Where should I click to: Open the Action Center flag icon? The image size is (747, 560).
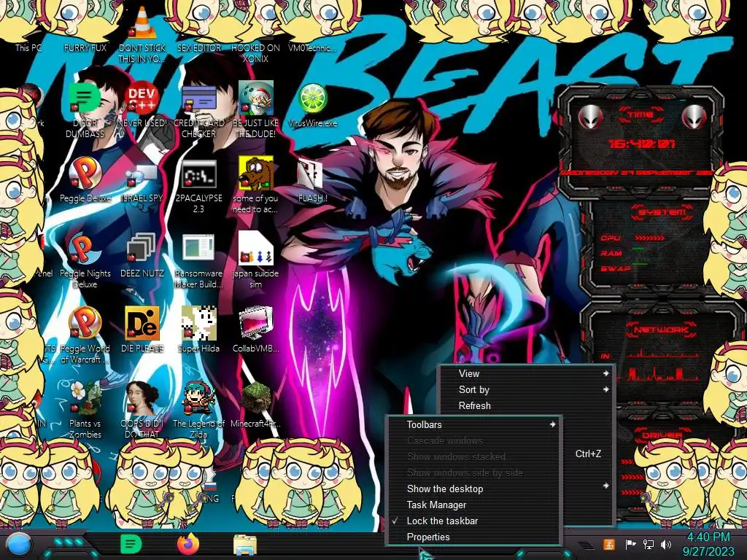pyautogui.click(x=630, y=544)
